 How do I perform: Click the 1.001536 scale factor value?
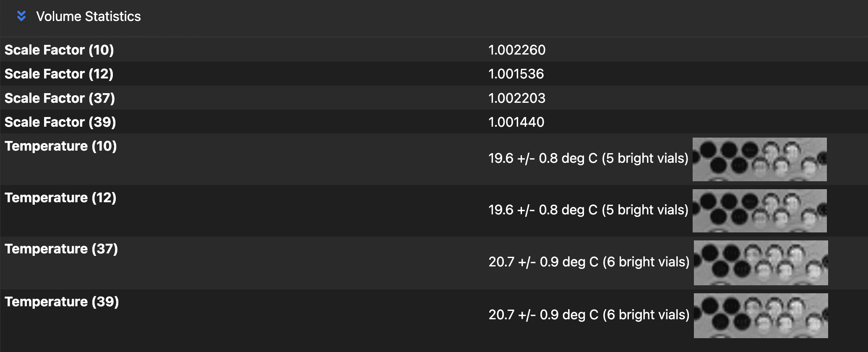(x=516, y=74)
